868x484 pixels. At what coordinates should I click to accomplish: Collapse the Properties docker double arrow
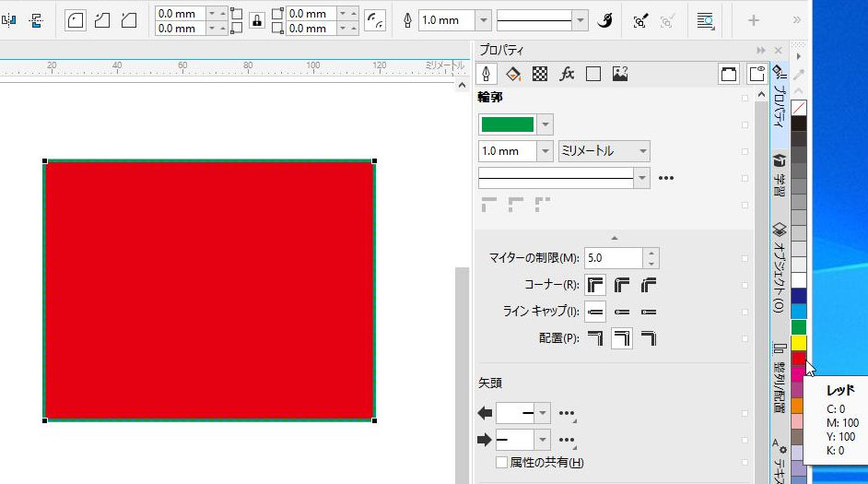[761, 51]
